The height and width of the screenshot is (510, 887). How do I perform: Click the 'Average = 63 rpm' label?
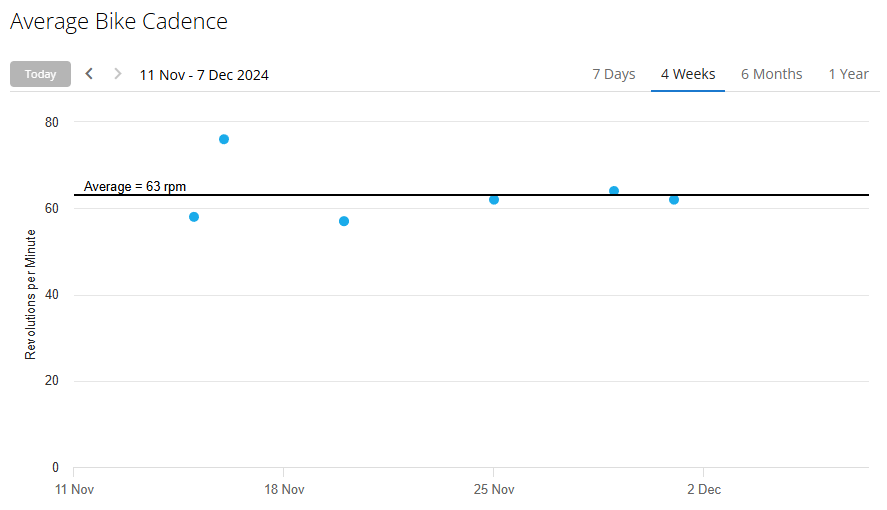(135, 186)
